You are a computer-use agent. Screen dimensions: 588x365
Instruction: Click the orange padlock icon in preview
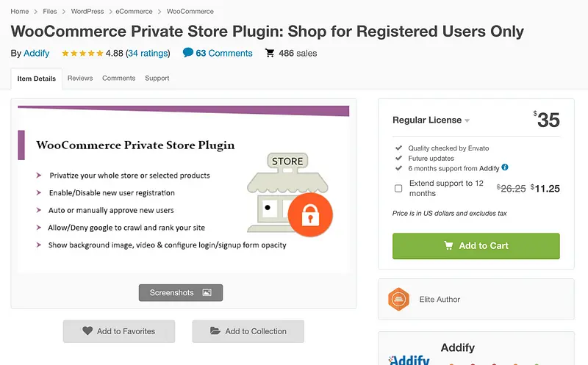coord(309,214)
